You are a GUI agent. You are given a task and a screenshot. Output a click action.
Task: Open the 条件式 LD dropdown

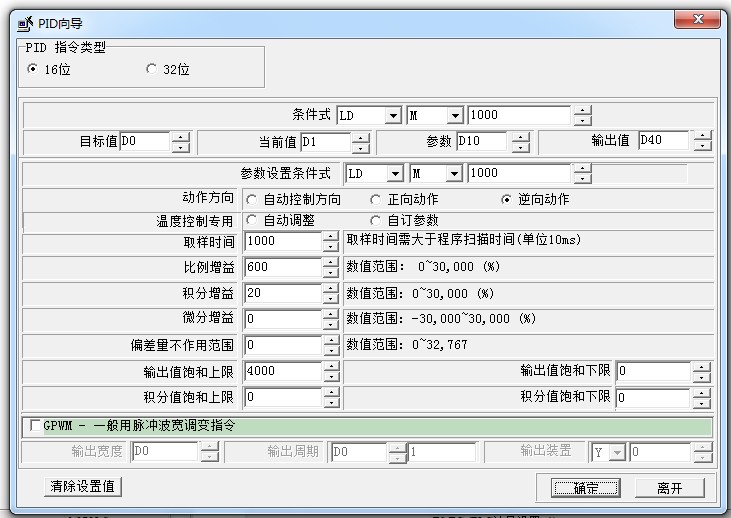(392, 116)
